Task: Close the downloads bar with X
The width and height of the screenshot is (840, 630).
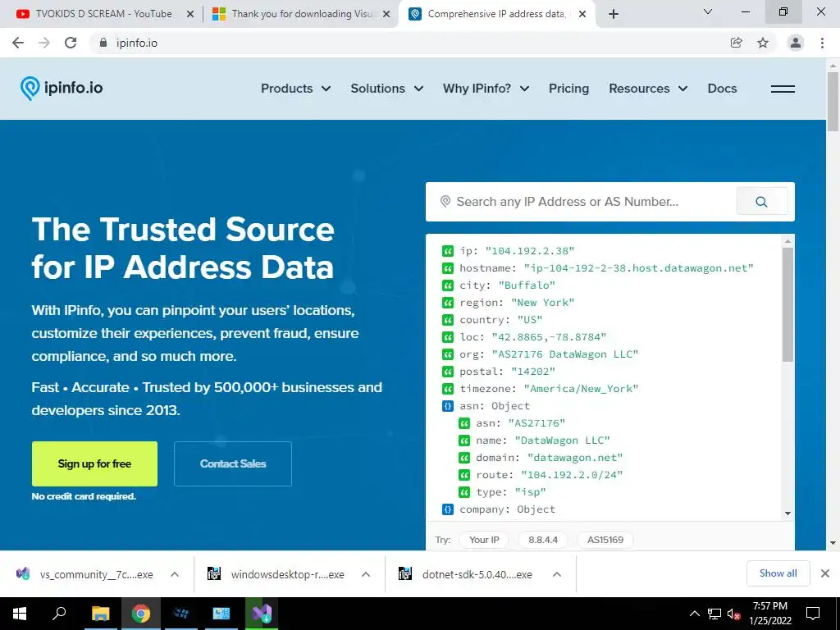Action: click(x=825, y=573)
